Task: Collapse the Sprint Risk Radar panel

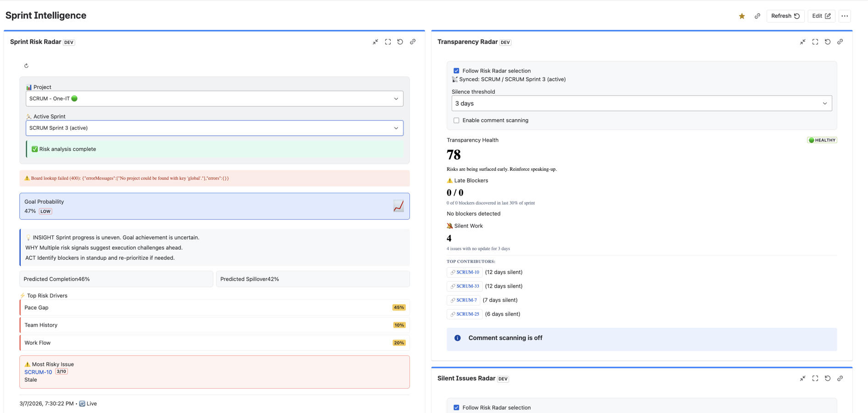Action: 375,42
